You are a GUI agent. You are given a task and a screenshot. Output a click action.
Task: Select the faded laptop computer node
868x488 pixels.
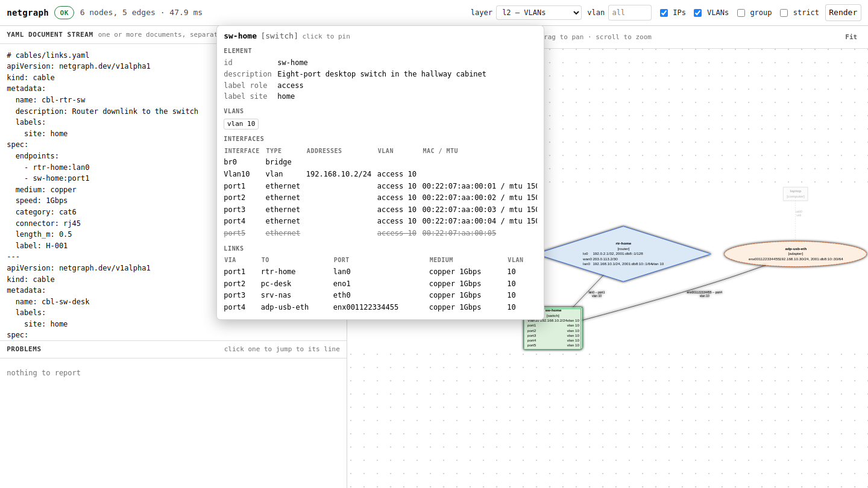pyautogui.click(x=796, y=193)
